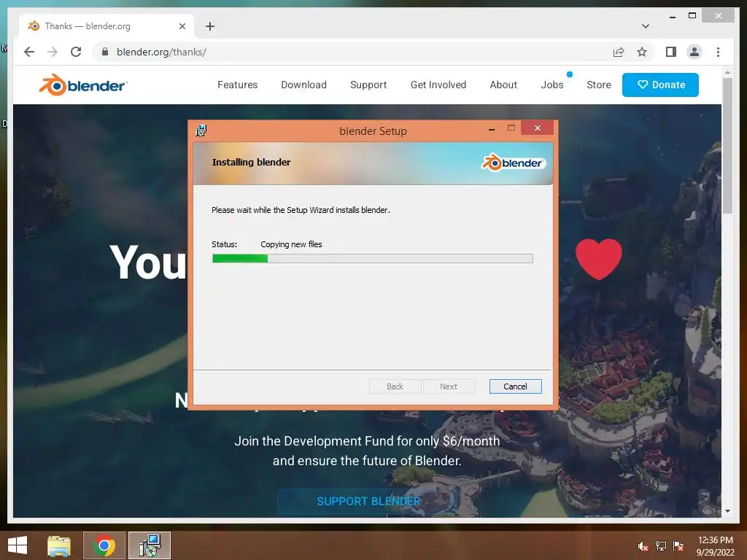Click the greyed-out Back button in Setup
This screenshot has width=747, height=560.
coord(395,386)
